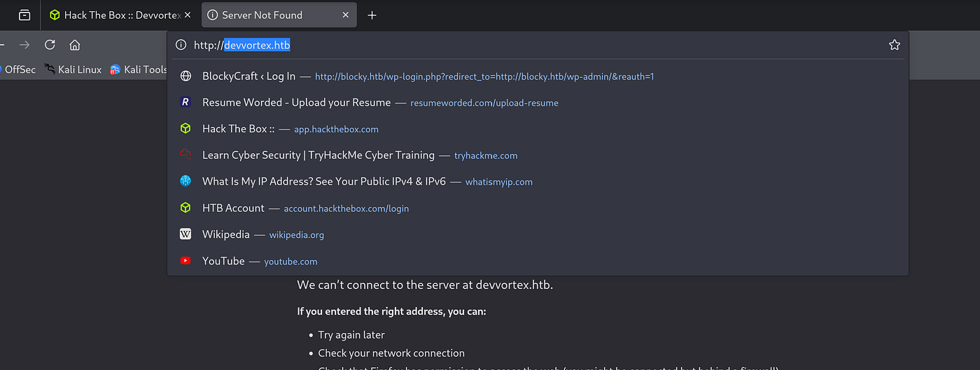Click the blocky.htb wp-login URL text

484,77
